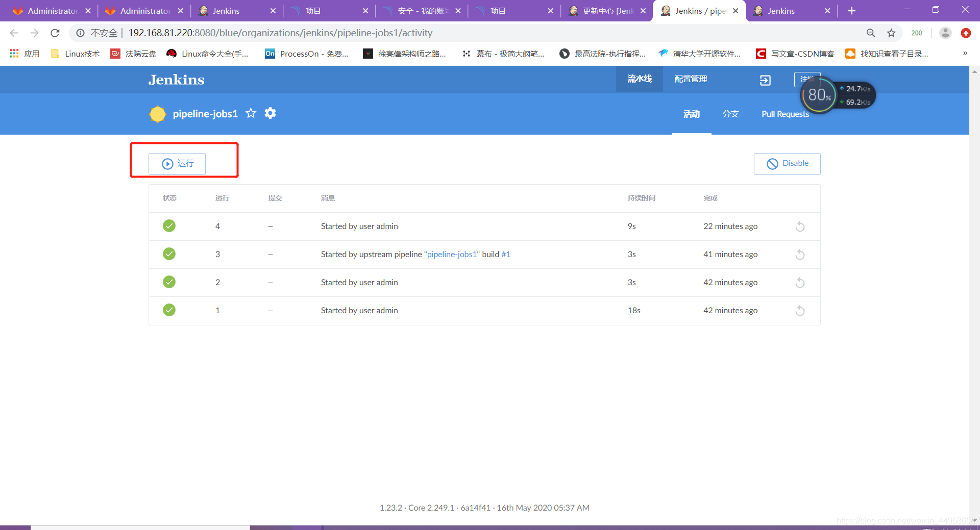The width and height of the screenshot is (980, 530).
Task: Click the Jenkins logo header
Action: pos(176,80)
